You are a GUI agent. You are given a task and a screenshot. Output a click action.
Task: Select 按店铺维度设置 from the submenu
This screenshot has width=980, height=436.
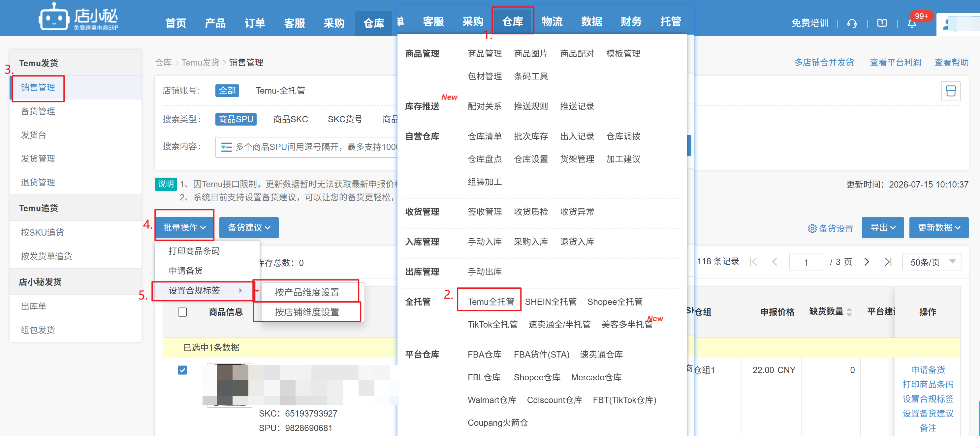(307, 312)
